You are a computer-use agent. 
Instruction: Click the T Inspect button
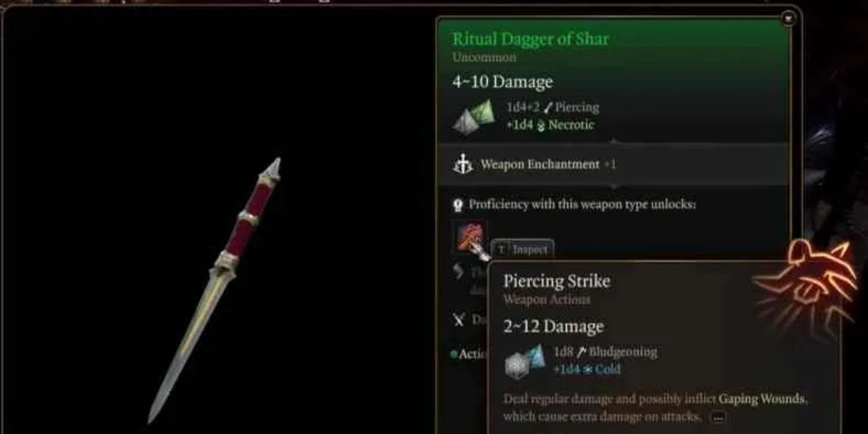coord(523,249)
